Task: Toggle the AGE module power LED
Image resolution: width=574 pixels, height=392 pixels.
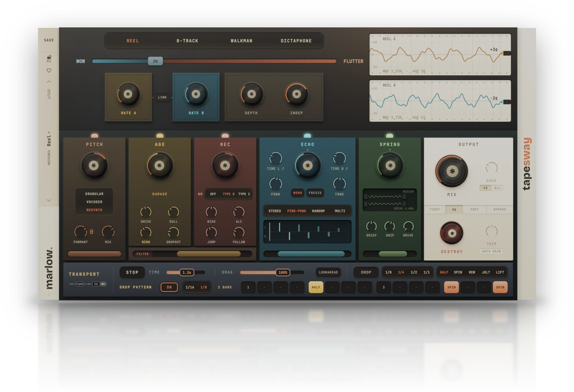Action: point(160,136)
